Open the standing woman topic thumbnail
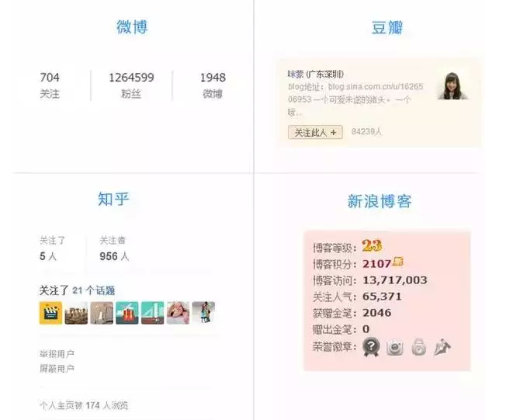This screenshot has width=513, height=420. click(x=203, y=313)
